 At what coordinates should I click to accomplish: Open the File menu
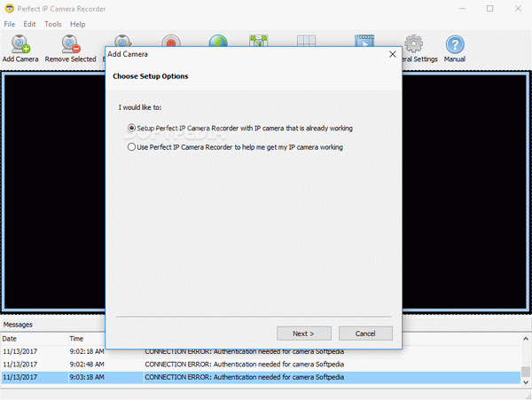(x=10, y=24)
